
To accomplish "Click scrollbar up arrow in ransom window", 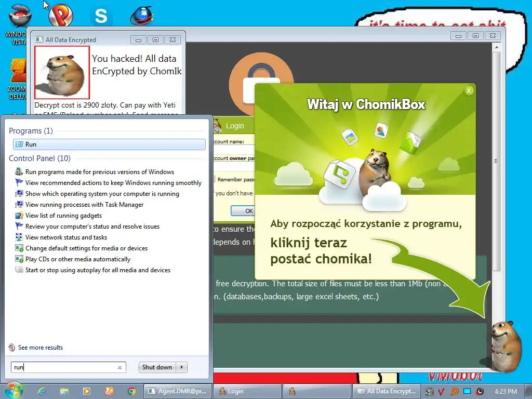I will click(496, 47).
